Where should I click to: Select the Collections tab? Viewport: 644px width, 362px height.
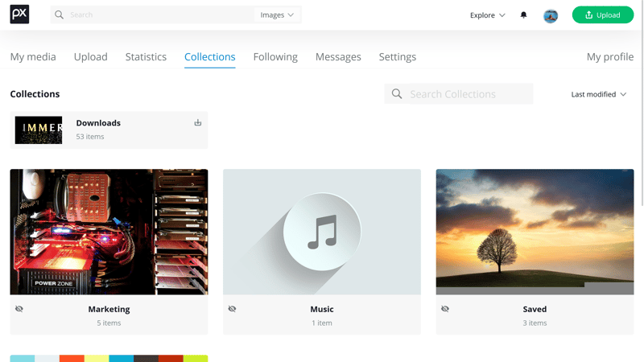(210, 56)
